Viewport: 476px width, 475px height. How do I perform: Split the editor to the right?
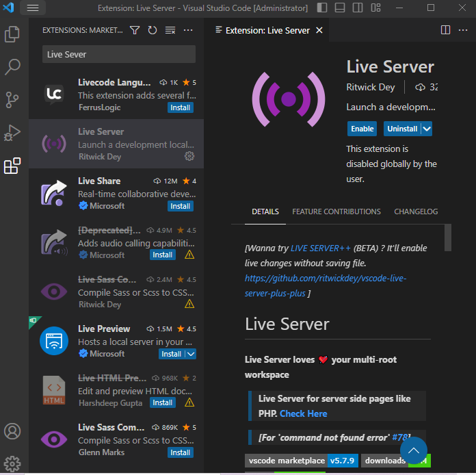[x=445, y=30]
